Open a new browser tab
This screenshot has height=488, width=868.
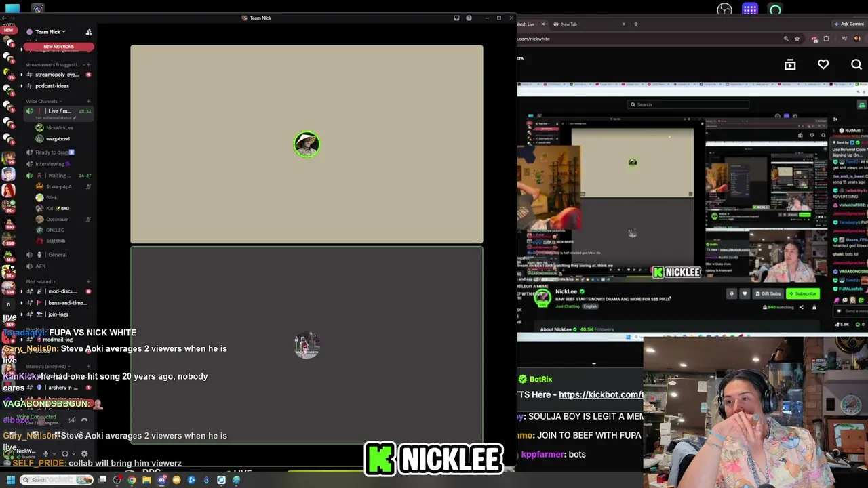click(636, 24)
